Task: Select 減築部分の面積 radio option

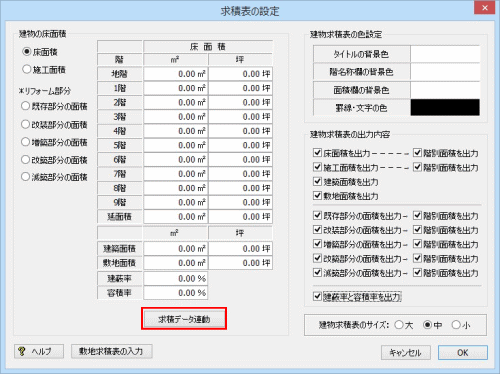Action: (25, 177)
